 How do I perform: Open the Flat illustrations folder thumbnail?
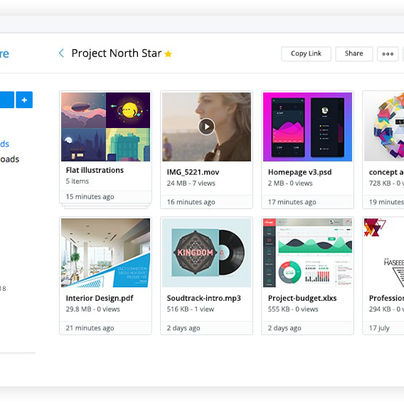pos(106,127)
